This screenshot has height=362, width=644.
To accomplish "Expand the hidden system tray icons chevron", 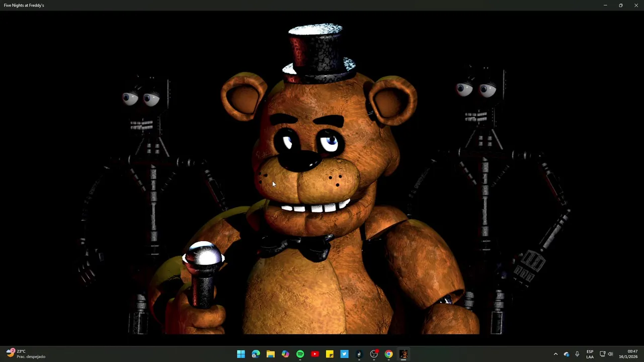I will (x=555, y=354).
